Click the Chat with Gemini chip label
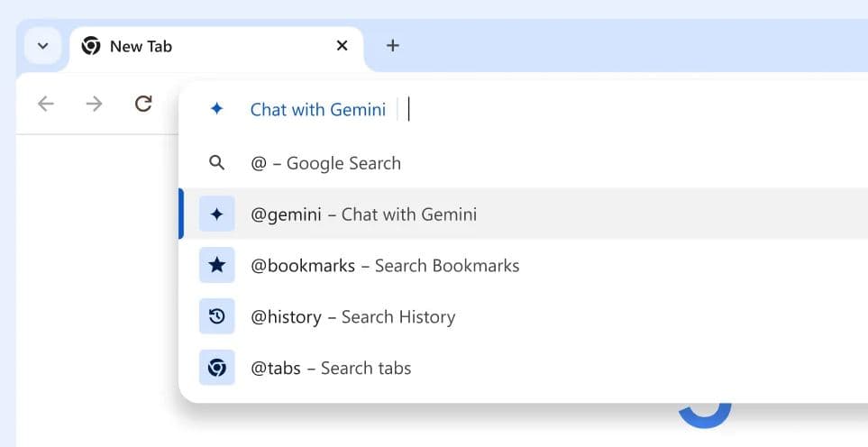The image size is (868, 447). coord(317,109)
